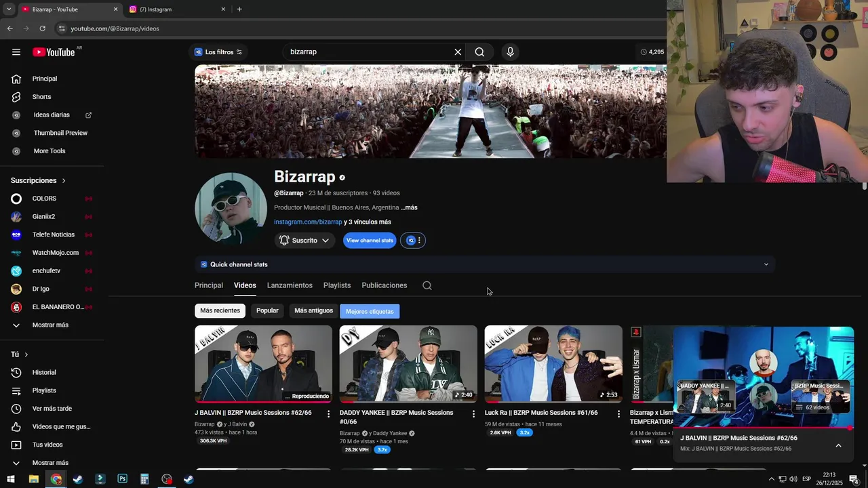Switch to the Publicaciones tab
Image resolution: width=868 pixels, height=488 pixels.
pos(384,285)
